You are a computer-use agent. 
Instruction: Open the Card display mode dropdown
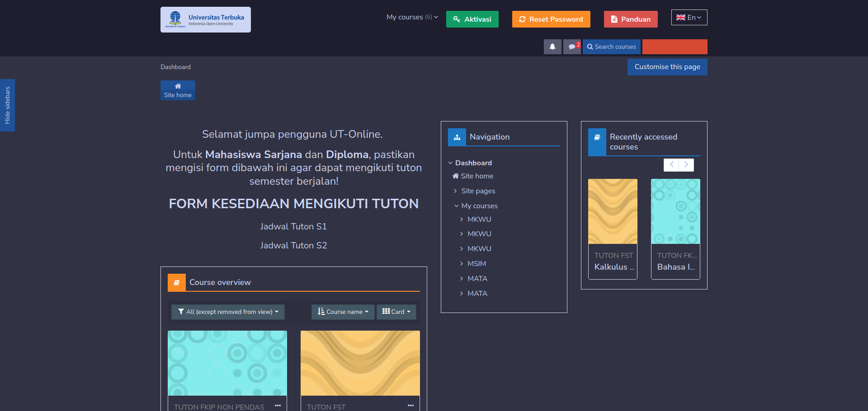point(396,312)
